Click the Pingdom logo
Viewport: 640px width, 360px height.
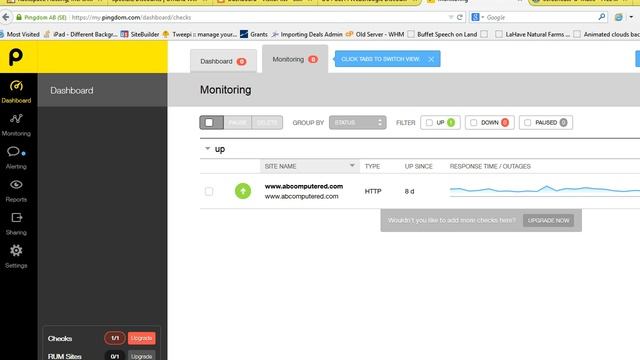[16, 57]
